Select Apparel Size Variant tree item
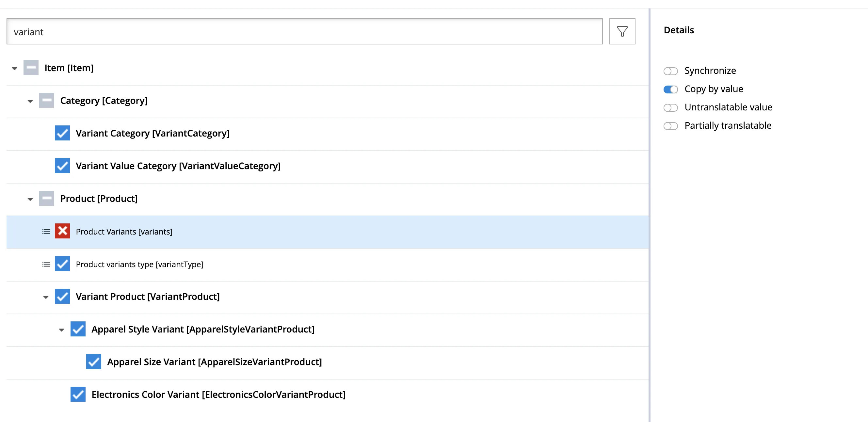 pyautogui.click(x=214, y=362)
